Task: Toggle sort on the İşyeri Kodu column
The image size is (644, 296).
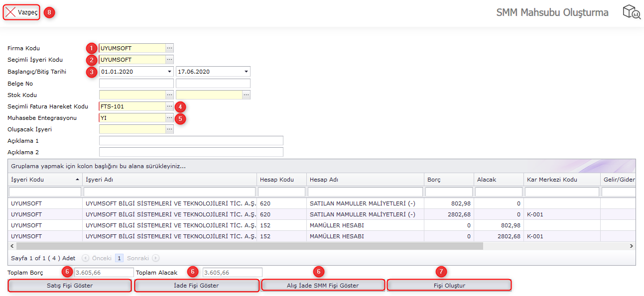Action: pyautogui.click(x=45, y=179)
